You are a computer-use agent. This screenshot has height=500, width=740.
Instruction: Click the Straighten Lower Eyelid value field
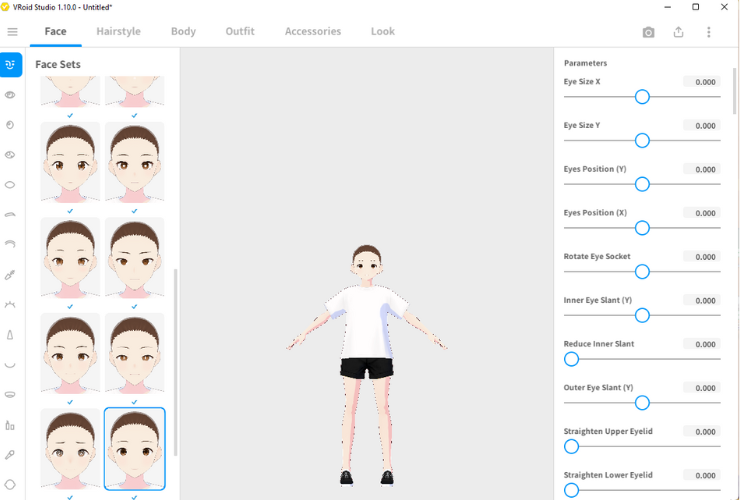coord(702,475)
